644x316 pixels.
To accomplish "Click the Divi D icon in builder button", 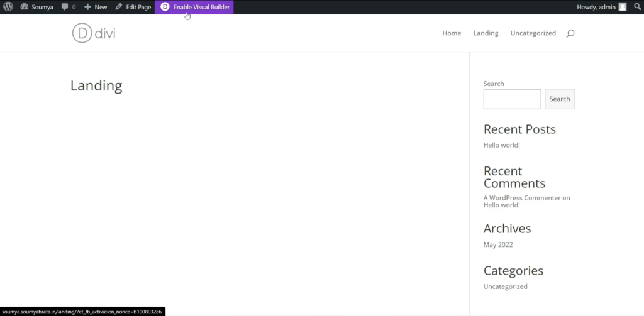I will (165, 7).
